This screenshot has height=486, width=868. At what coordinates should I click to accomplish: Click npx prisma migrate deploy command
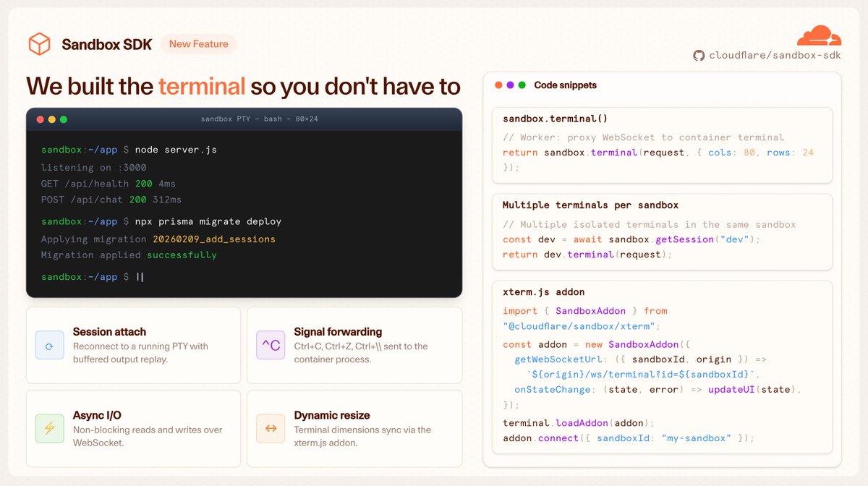(208, 221)
